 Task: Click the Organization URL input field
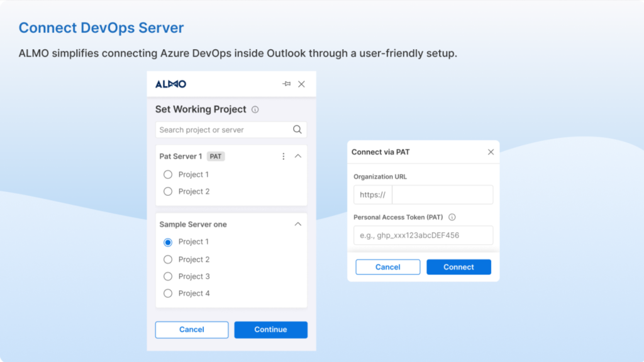(x=442, y=195)
